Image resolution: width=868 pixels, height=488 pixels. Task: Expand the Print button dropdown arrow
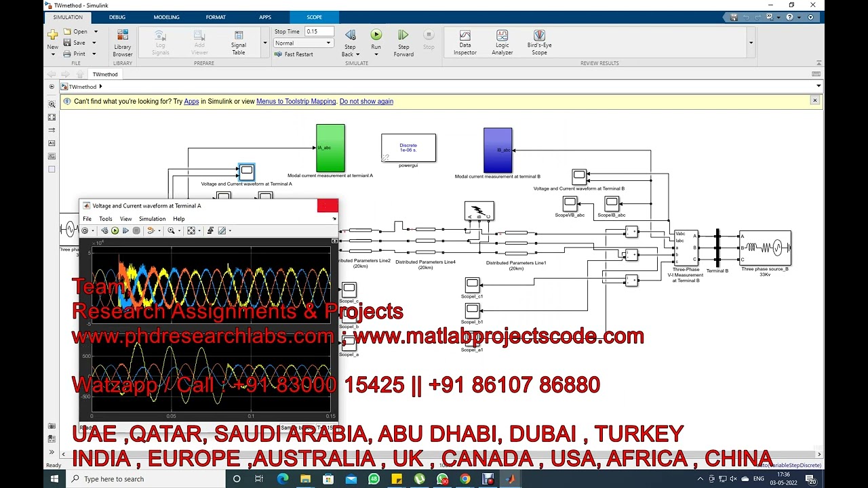[94, 54]
